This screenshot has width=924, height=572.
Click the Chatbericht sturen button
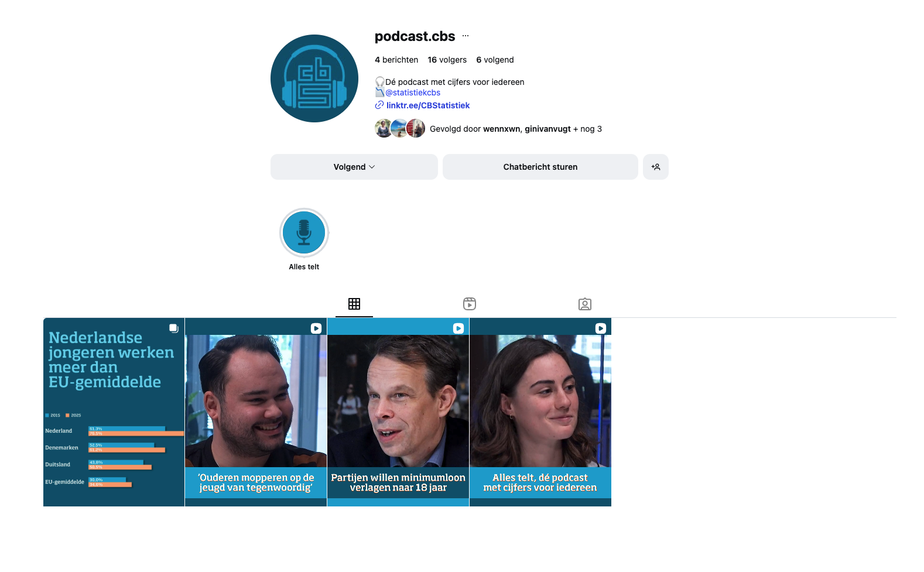pos(540,167)
